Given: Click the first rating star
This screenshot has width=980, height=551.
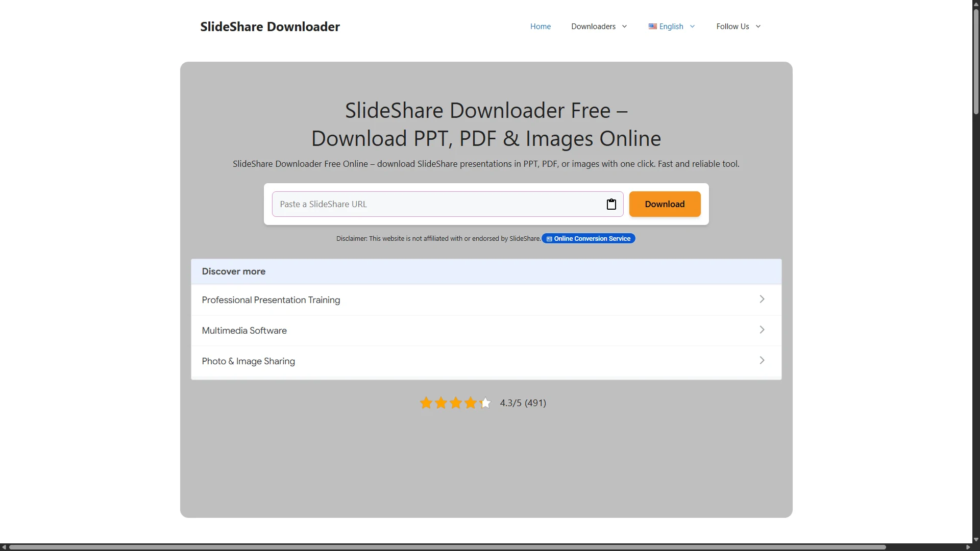Looking at the screenshot, I should (x=426, y=403).
